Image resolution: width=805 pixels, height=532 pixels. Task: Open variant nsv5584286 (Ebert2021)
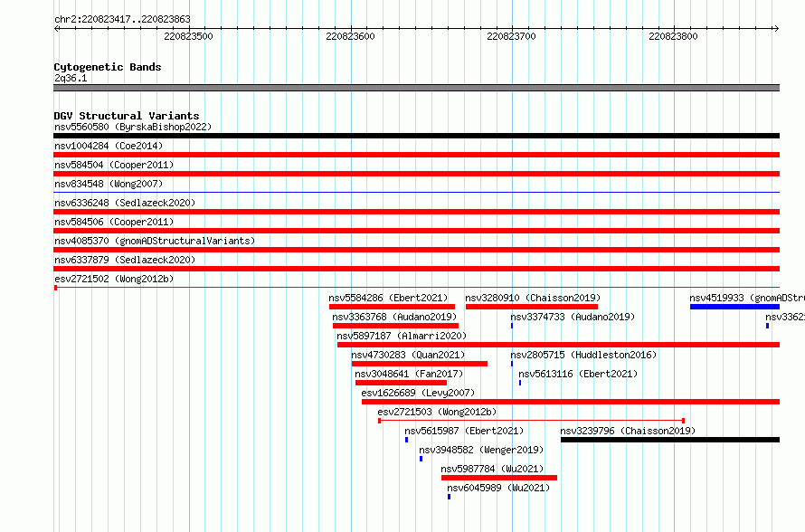tap(388, 298)
